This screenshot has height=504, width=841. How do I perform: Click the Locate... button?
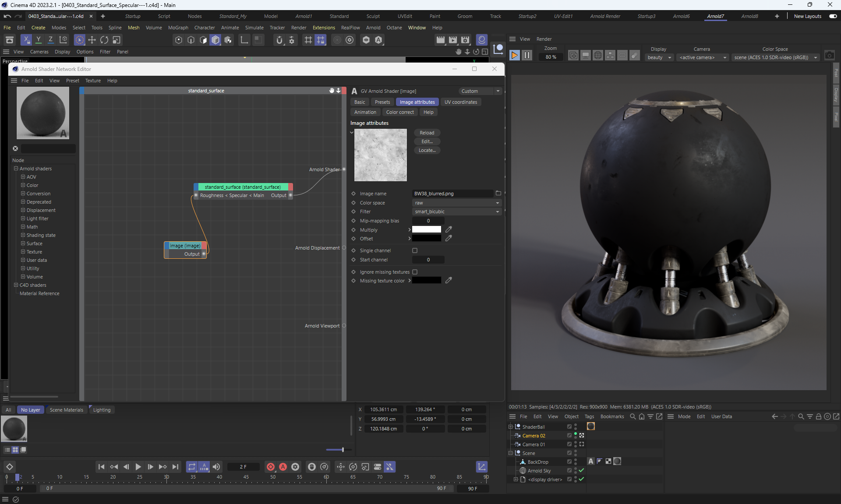427,150
